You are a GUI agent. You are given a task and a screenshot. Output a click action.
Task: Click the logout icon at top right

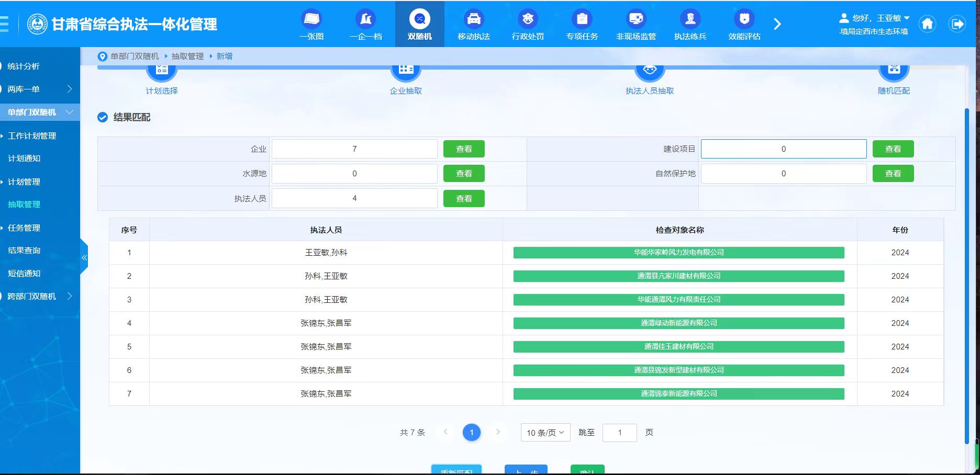pos(957,24)
